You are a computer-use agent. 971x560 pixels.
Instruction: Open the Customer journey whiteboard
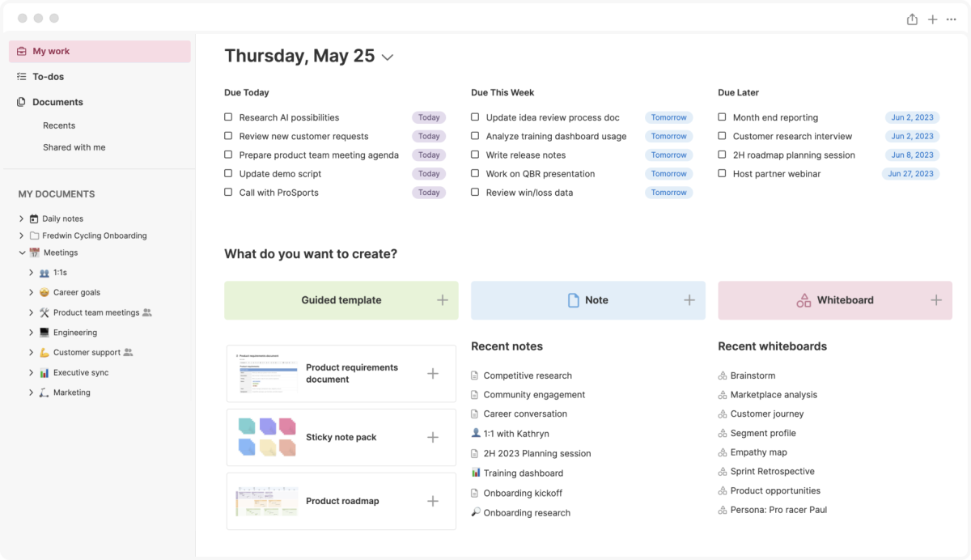767,414
